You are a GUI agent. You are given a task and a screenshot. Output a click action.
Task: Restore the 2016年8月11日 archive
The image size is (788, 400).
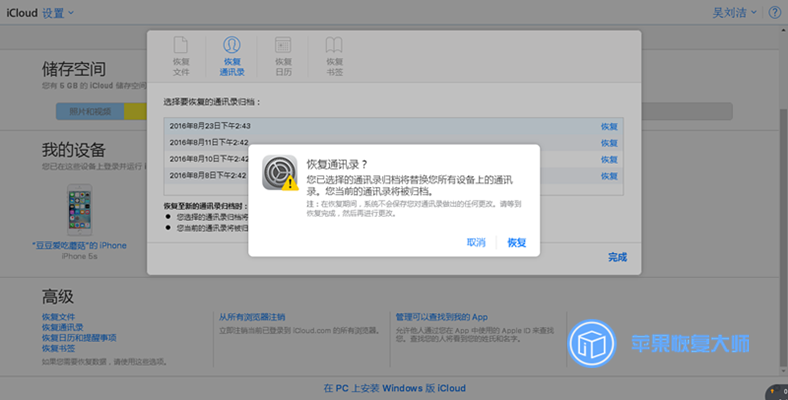click(609, 143)
